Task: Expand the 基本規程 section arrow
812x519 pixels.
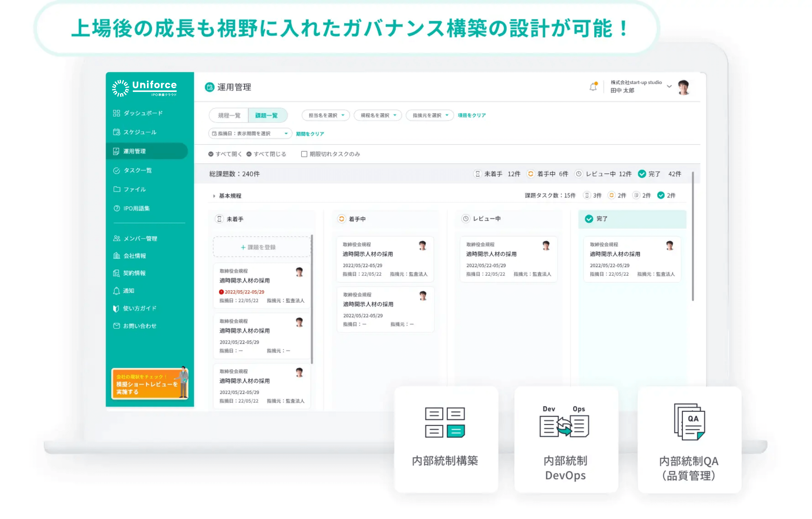Action: [214, 196]
